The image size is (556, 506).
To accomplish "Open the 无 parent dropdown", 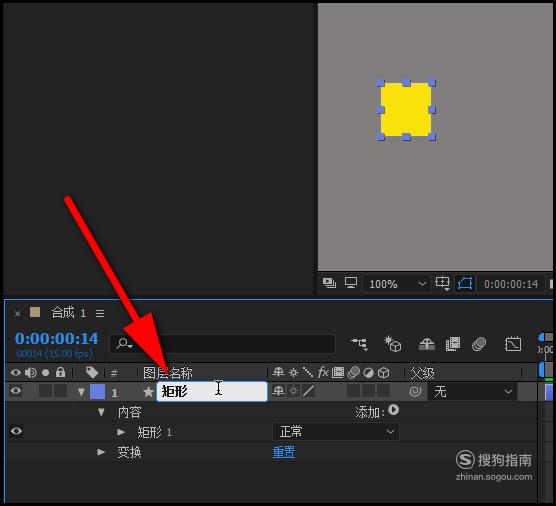I will [x=472, y=392].
